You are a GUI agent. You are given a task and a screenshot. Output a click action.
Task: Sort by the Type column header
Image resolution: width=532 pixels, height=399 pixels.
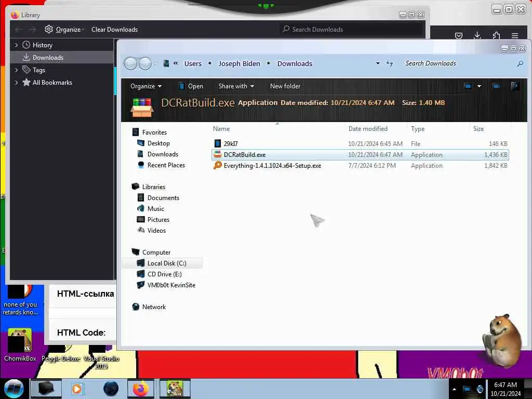pyautogui.click(x=418, y=129)
